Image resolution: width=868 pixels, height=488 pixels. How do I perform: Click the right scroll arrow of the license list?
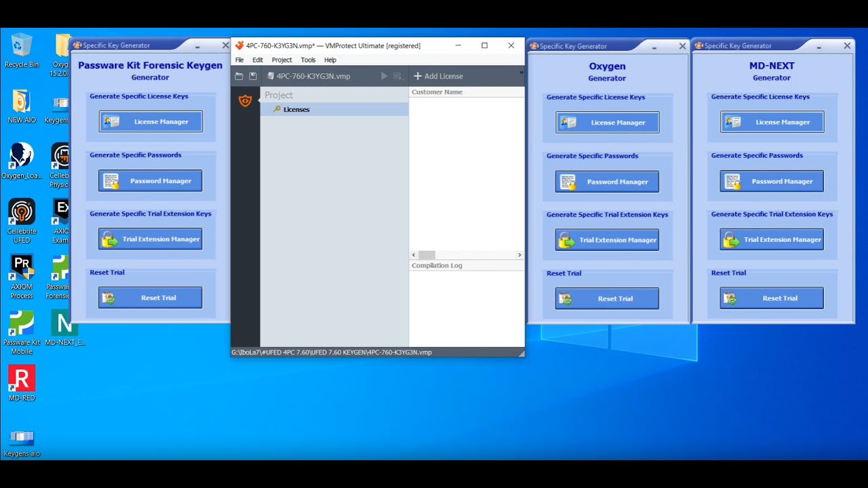(x=520, y=255)
